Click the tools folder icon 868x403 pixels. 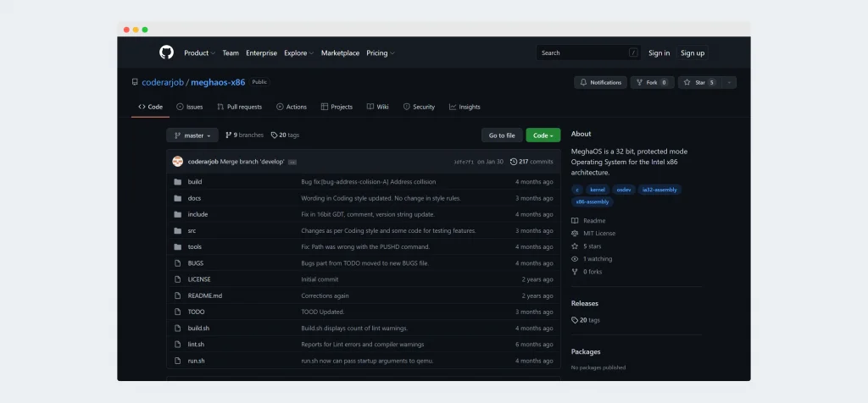[x=178, y=247]
